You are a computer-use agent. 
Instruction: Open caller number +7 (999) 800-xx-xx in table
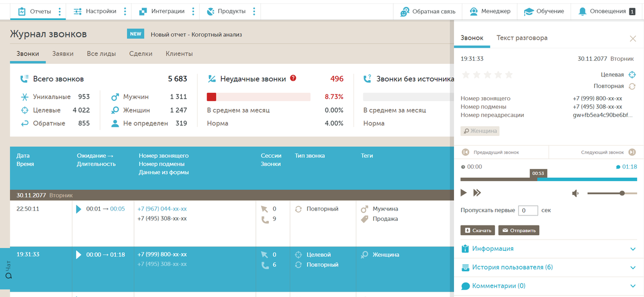coord(162,255)
